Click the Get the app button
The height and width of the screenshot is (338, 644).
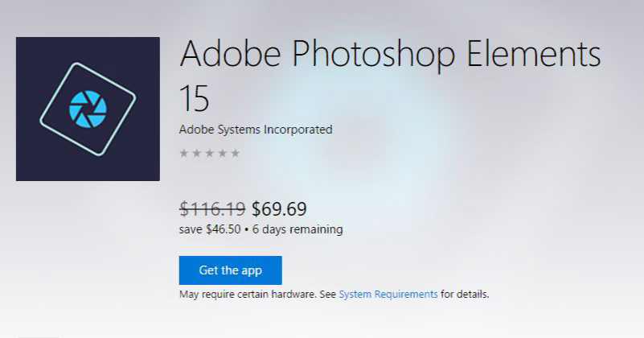[231, 270]
